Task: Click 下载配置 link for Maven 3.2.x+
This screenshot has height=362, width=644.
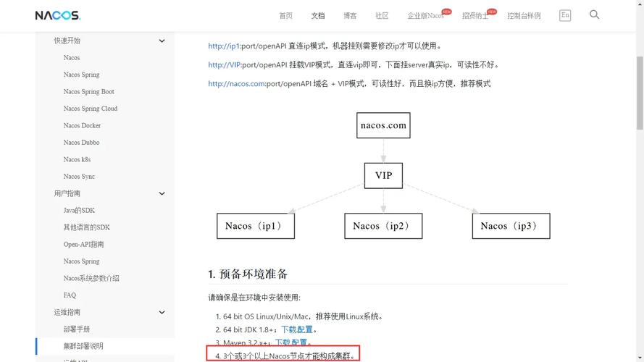Action: [290, 342]
